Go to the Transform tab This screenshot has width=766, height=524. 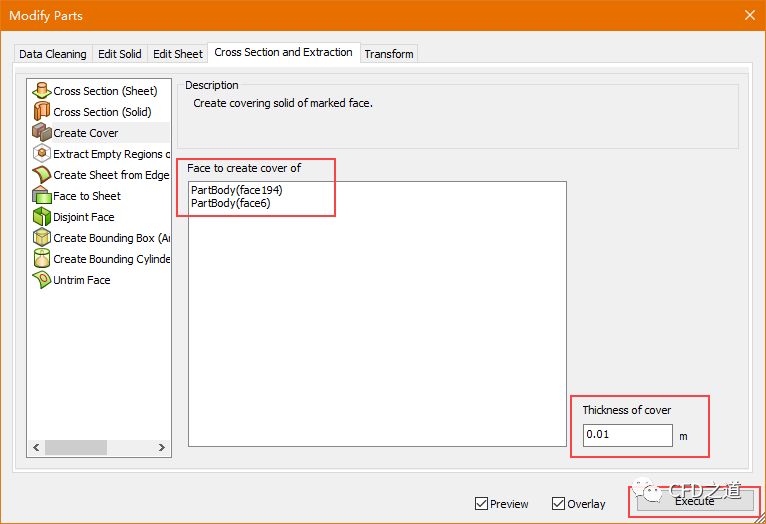point(389,54)
